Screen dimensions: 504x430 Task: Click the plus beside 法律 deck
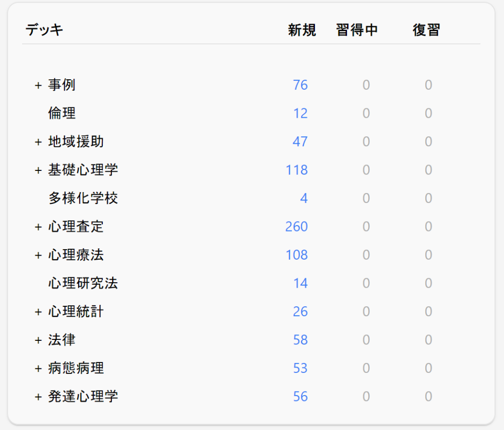[38, 340]
